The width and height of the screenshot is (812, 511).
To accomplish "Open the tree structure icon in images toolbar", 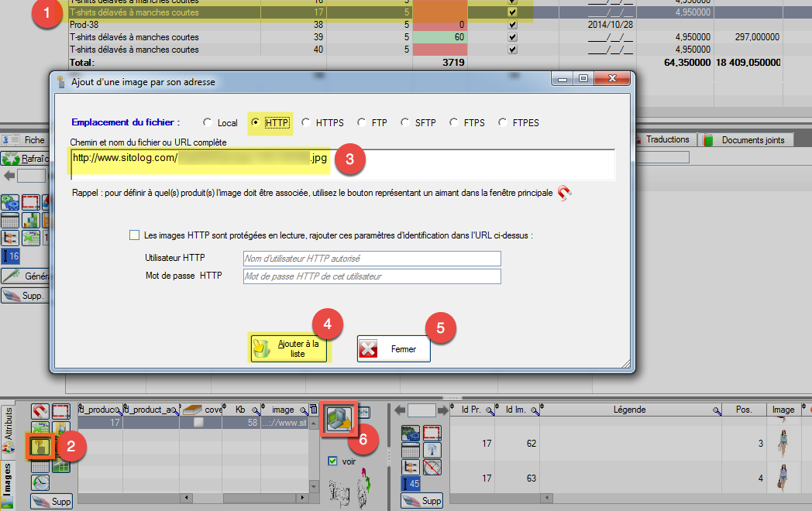I will 410,467.
